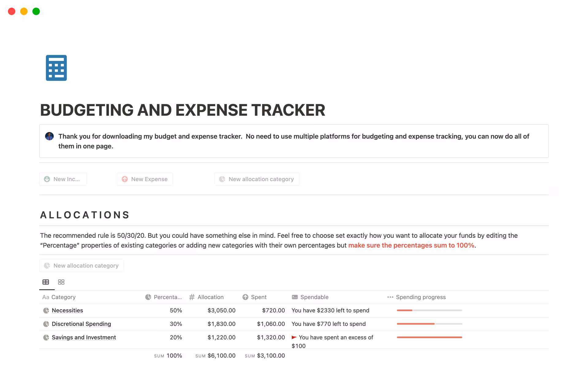
Task: Click the author avatar in the callout
Action: pyautogui.click(x=49, y=136)
